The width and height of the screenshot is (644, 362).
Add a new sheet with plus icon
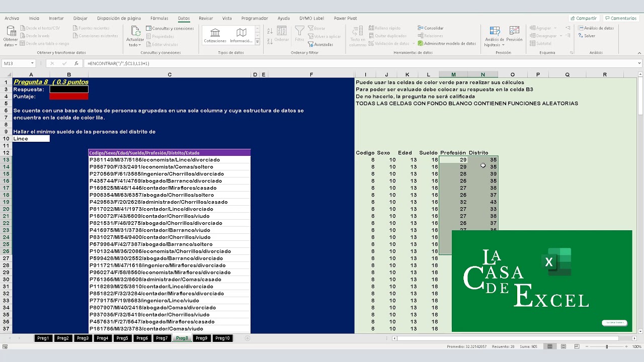(247, 338)
